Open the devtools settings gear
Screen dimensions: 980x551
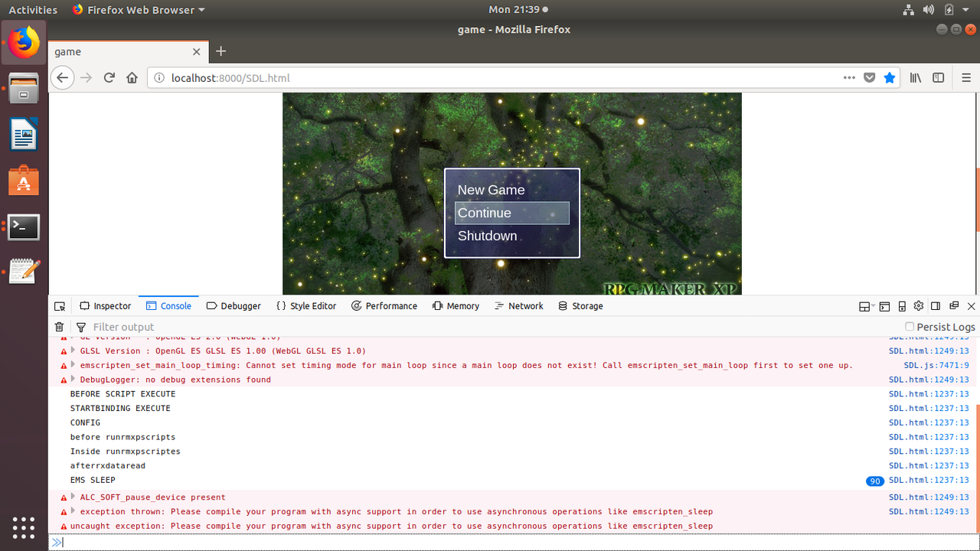(917, 306)
